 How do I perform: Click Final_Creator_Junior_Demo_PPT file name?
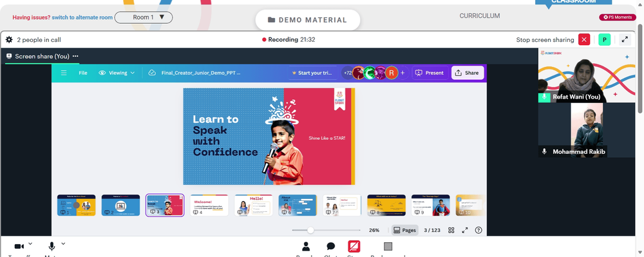coord(201,73)
